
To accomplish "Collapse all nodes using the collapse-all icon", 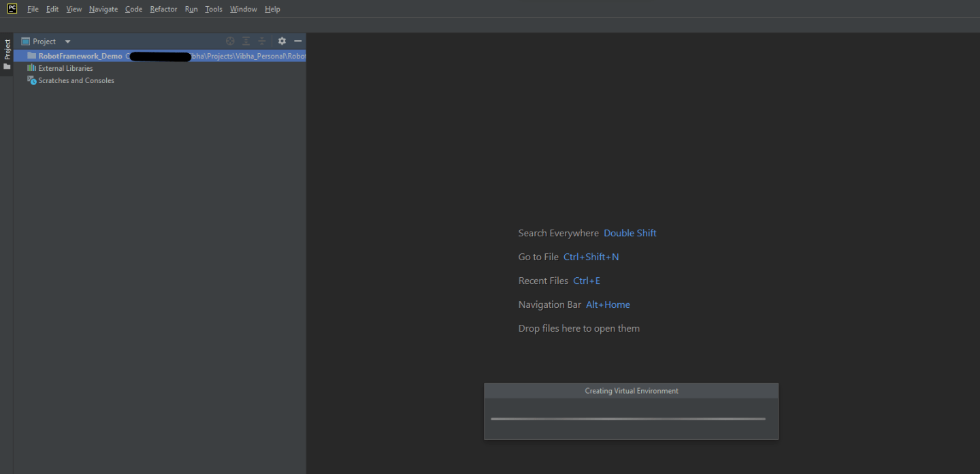I will pos(261,41).
